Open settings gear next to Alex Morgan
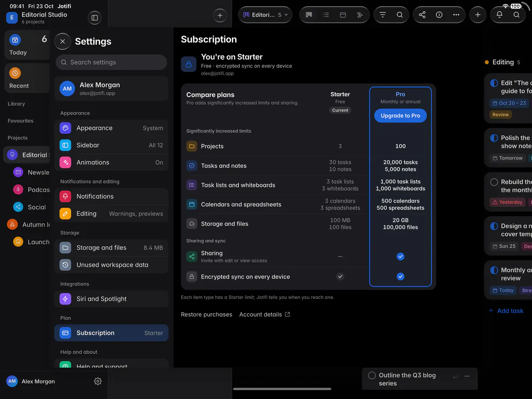 tap(98, 381)
